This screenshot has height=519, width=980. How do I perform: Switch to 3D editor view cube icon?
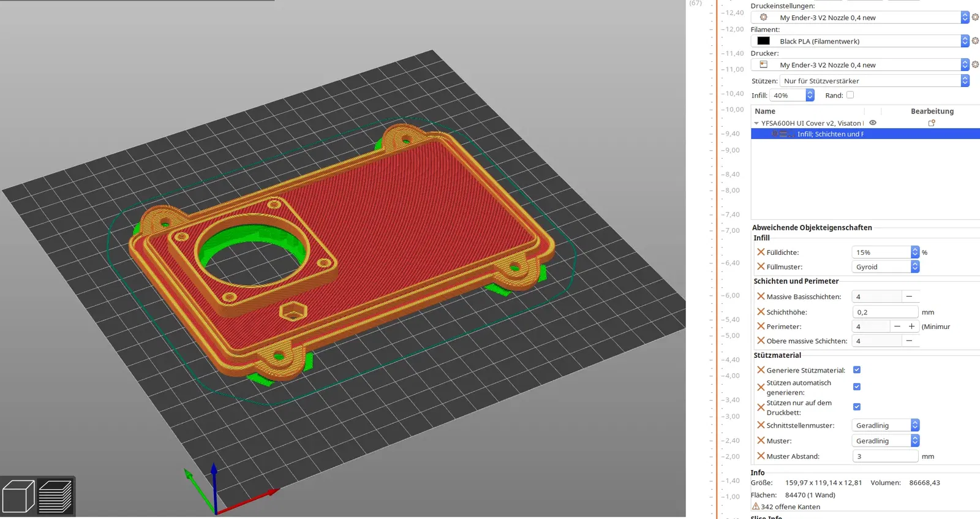point(18,496)
